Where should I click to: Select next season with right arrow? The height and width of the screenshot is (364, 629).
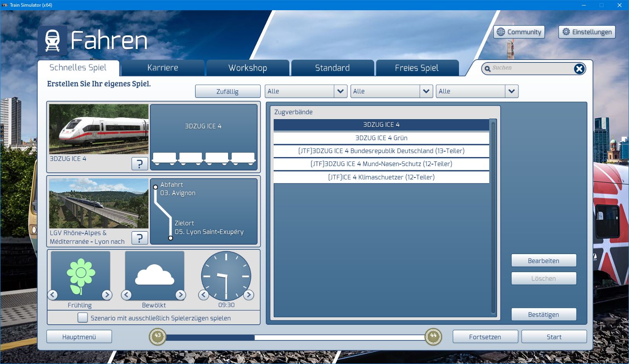coord(107,295)
